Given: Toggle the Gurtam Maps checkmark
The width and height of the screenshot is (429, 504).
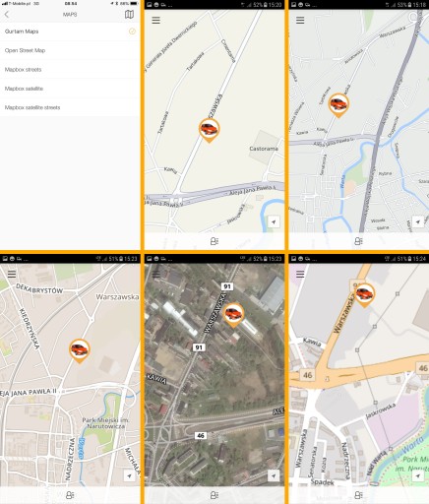Looking at the screenshot, I should (132, 31).
